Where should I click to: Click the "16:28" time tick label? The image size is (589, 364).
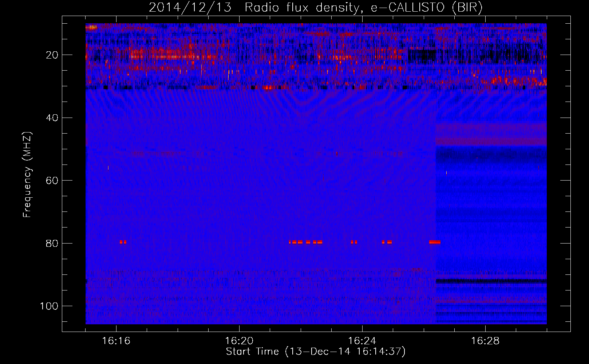click(485, 341)
